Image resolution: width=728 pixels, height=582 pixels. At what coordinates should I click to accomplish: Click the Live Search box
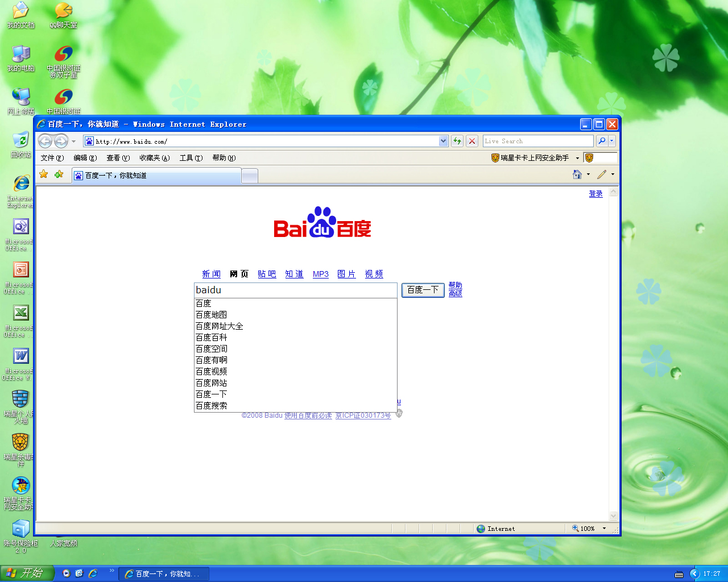[x=538, y=141]
